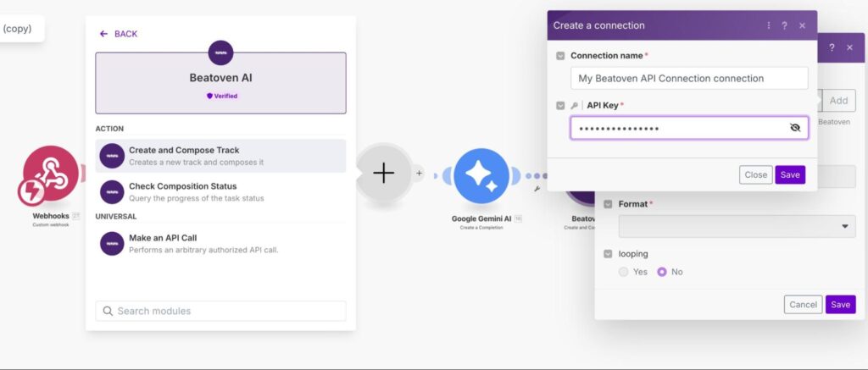Viewport: 868px width, 370px height.
Task: Open the three-dots menu in Create a connection
Action: pyautogui.click(x=768, y=25)
